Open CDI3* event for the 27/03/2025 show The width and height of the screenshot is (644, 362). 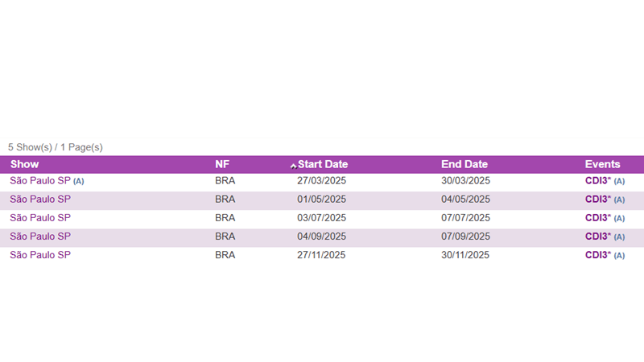tap(597, 181)
